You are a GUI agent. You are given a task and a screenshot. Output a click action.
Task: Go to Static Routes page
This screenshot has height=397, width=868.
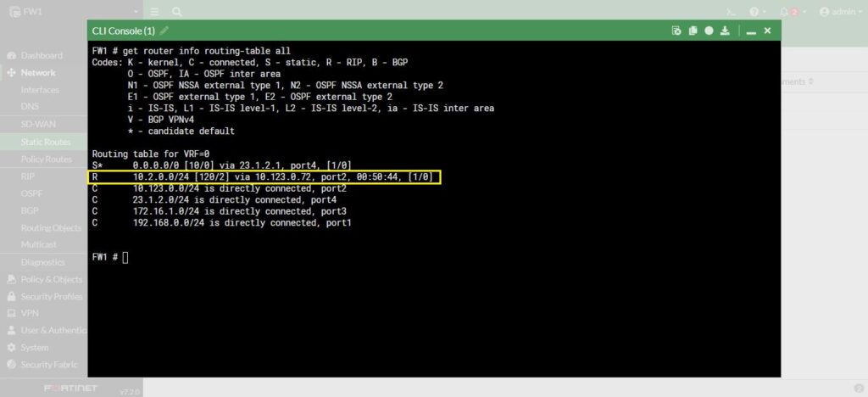point(46,143)
